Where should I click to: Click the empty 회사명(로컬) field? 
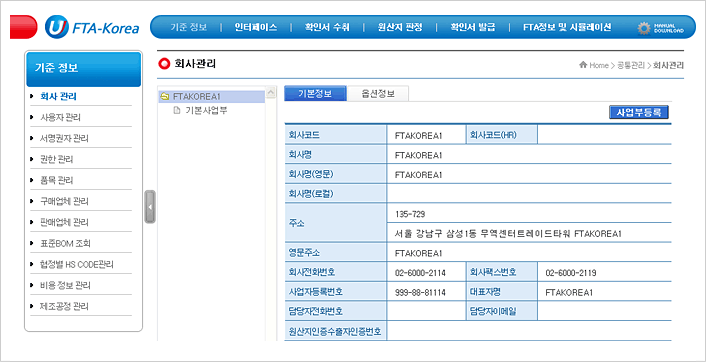point(529,194)
